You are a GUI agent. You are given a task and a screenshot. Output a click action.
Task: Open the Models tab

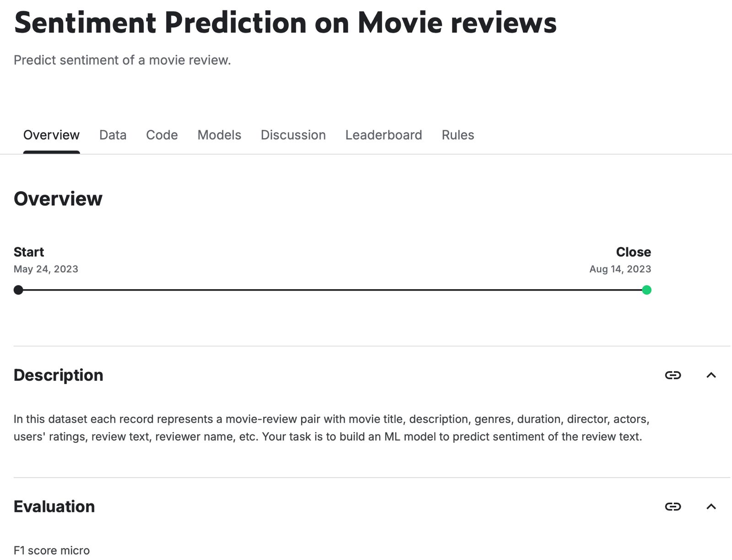pyautogui.click(x=219, y=135)
